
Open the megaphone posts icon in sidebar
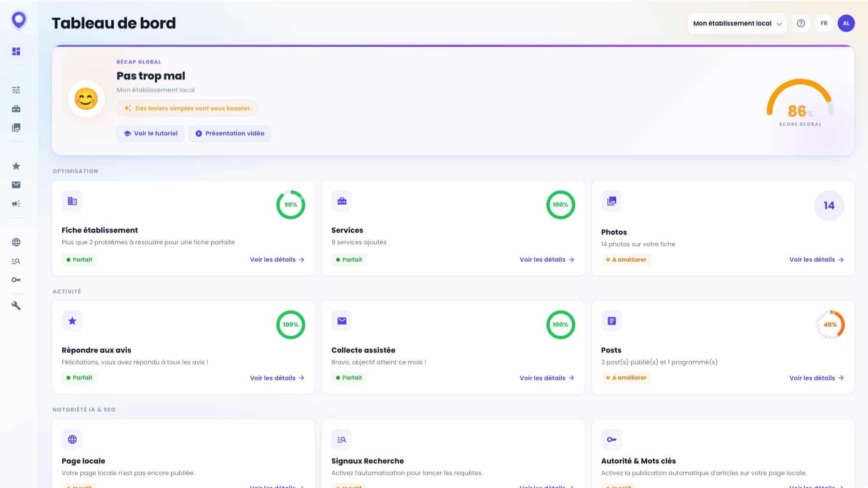[16, 204]
